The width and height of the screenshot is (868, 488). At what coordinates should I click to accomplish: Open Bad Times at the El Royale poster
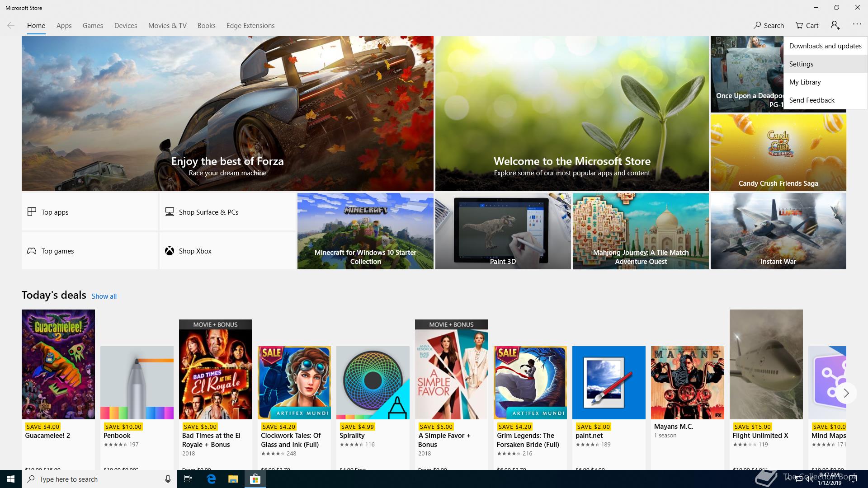[216, 370]
